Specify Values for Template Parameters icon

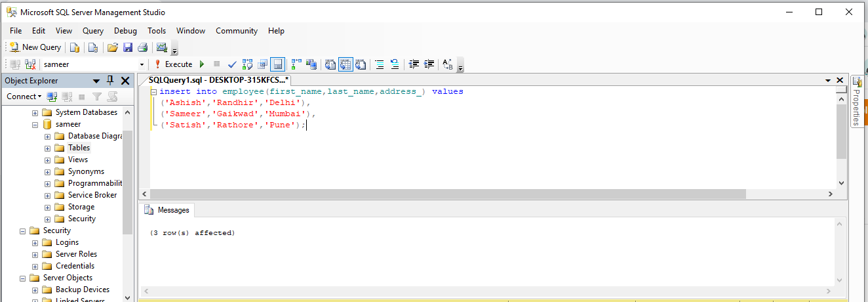click(448, 64)
